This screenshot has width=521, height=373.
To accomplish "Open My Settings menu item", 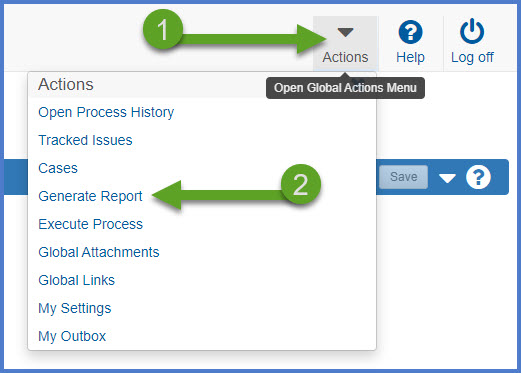I will point(75,309).
